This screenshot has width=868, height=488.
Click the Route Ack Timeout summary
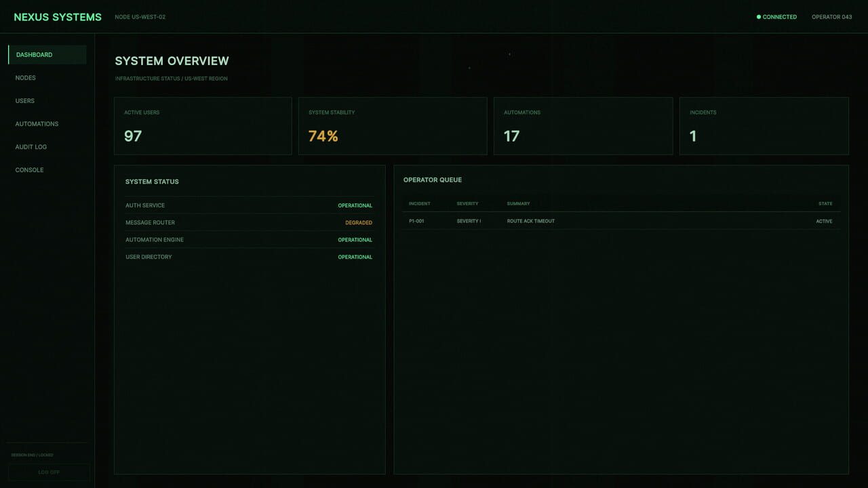[531, 221]
